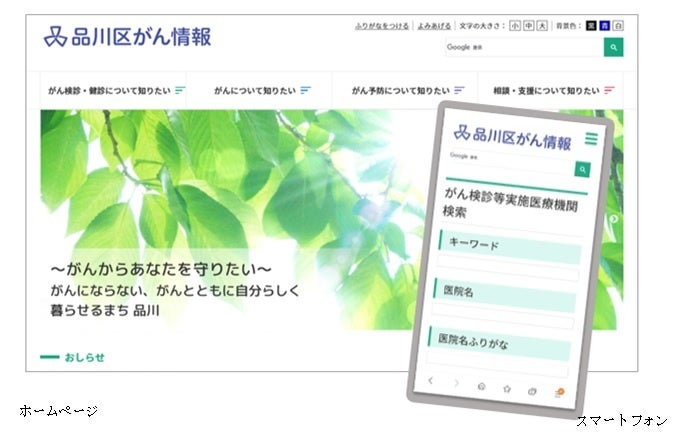Tap the 品川区がん情報 logo on the smartphone

click(x=512, y=138)
